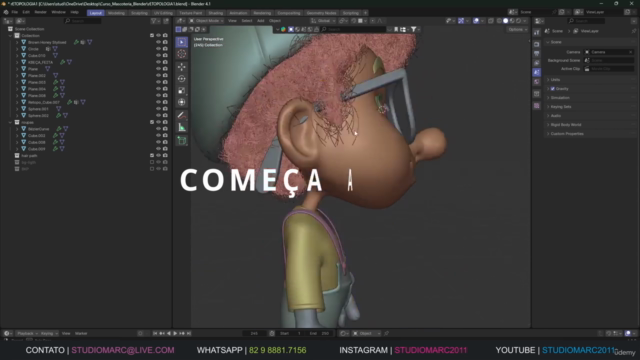Select the Transform tool
Image resolution: width=640 pixels, height=360 pixels.
[182, 102]
